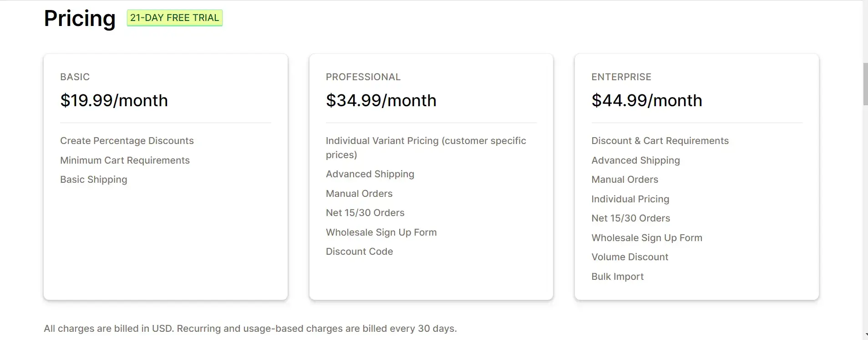Viewport: 868px width, 340px height.
Task: Select the $19.99/month price
Action: (114, 100)
